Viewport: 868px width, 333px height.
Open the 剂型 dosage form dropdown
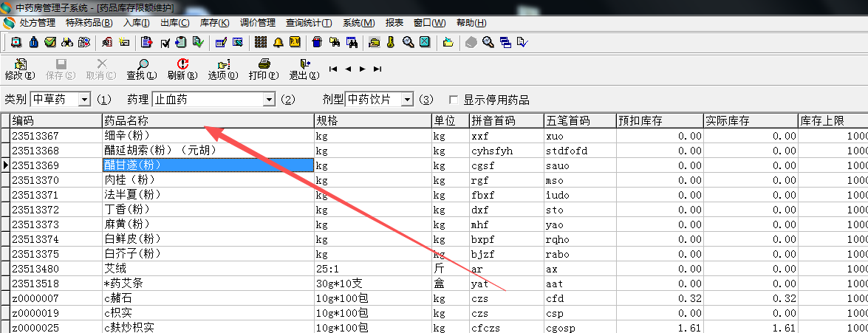(x=408, y=100)
